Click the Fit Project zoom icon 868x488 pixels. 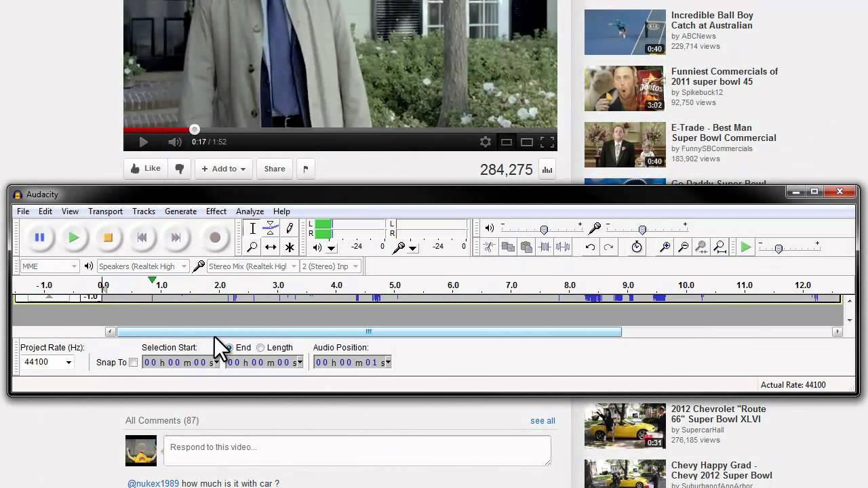click(x=720, y=247)
